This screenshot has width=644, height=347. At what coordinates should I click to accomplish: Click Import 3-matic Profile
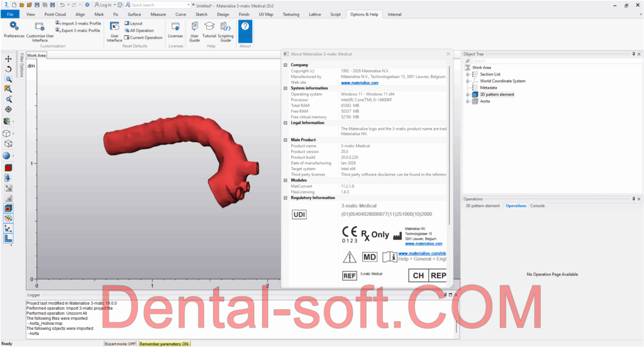pyautogui.click(x=78, y=23)
